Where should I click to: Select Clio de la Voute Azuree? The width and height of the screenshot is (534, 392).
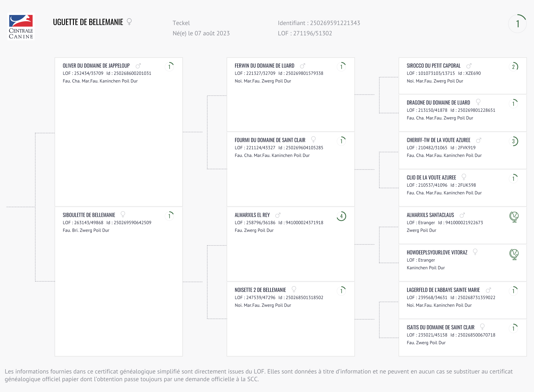coord(431,177)
